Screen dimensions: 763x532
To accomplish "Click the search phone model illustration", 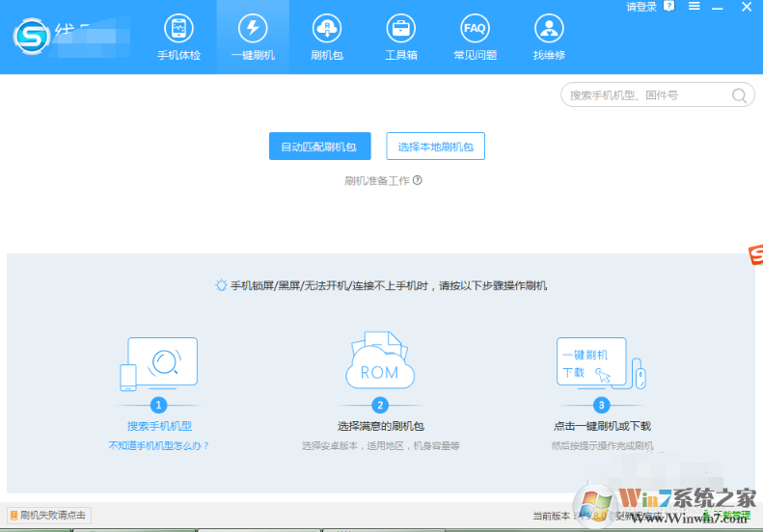I will (159, 363).
